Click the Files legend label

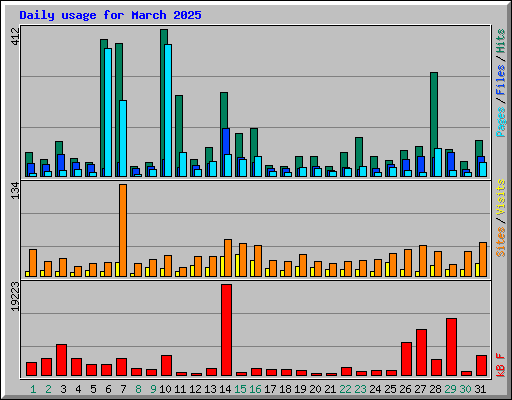500,80
